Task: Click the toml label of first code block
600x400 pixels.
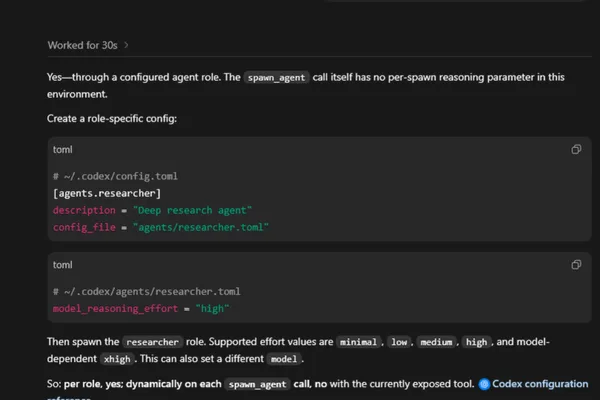Action: 62,149
